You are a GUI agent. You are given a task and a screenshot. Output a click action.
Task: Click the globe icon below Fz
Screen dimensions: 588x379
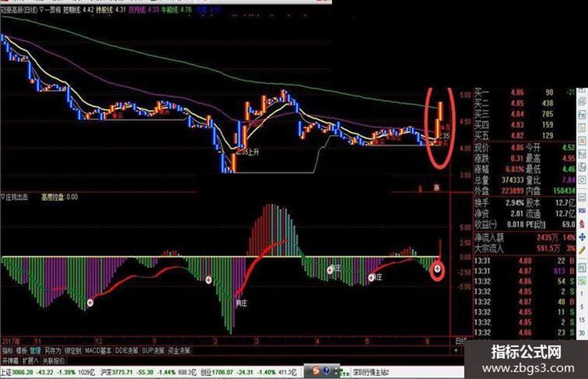point(582,167)
